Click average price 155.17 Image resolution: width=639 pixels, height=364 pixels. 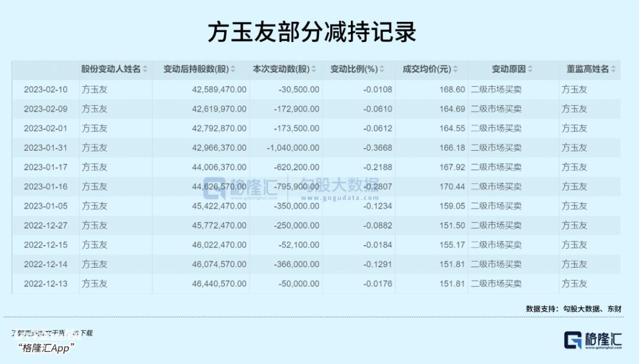tap(452, 245)
